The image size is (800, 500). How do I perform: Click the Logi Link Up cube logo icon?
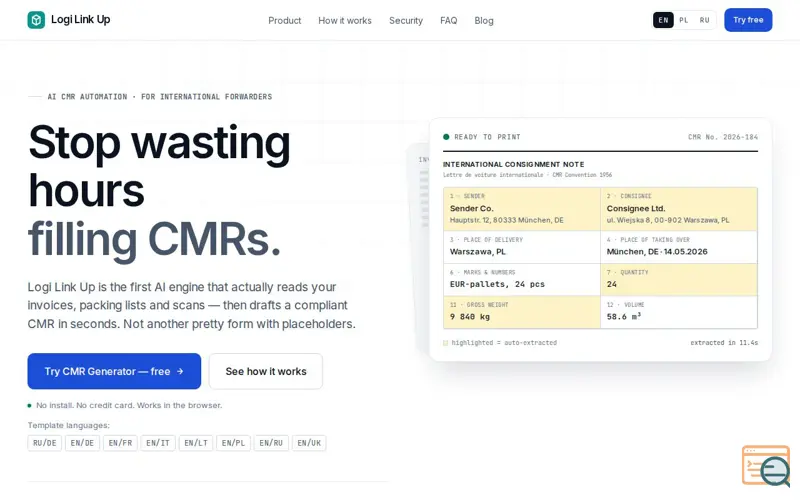point(36,20)
